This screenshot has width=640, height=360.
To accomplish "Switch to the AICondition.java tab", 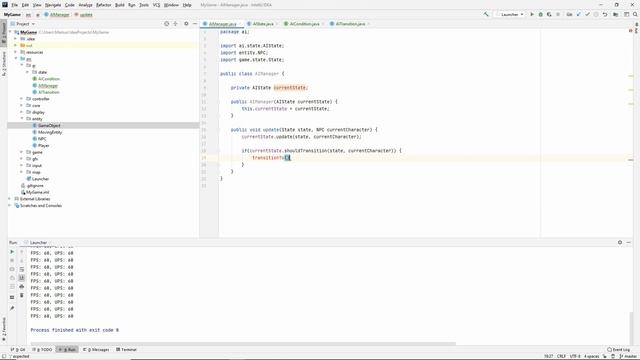I will coord(304,24).
